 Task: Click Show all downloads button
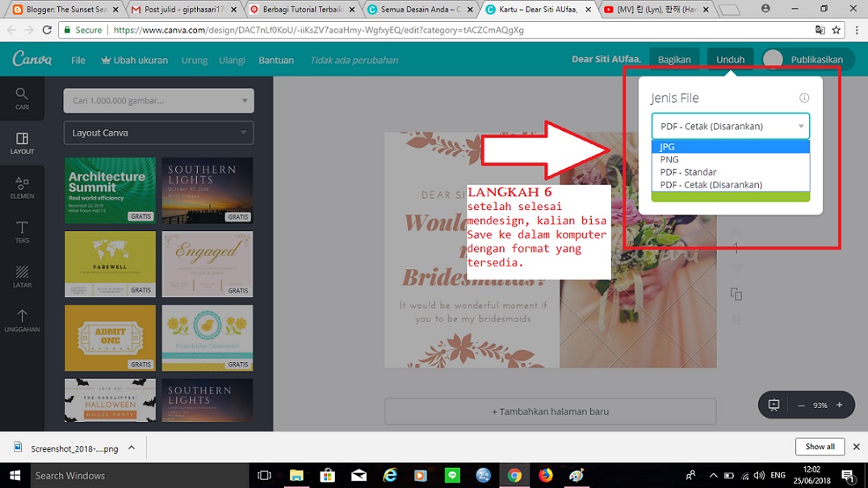(x=820, y=447)
